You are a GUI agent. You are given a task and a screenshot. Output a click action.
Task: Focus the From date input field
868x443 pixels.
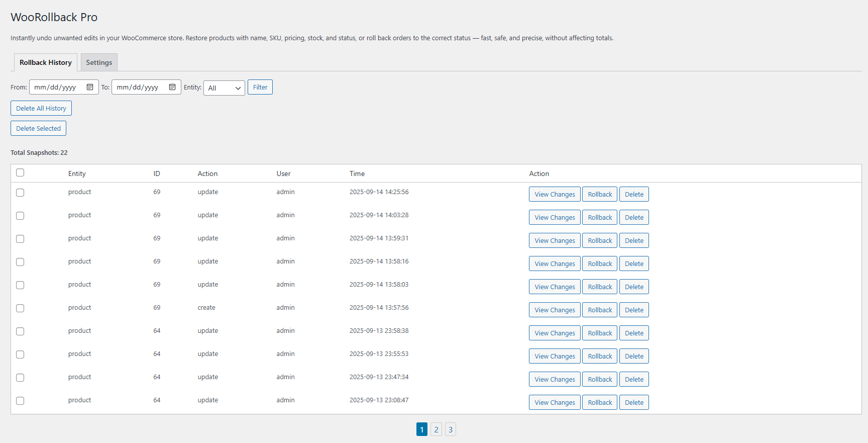tap(64, 87)
